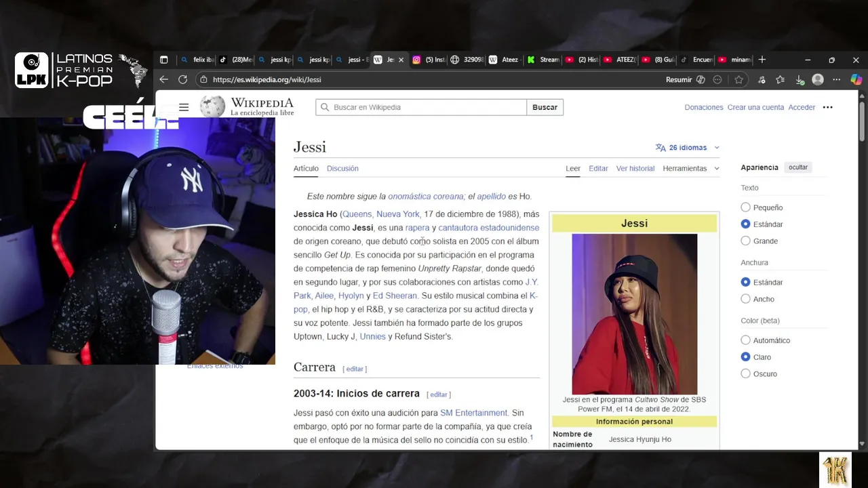Open the cantautora link
The height and width of the screenshot is (488, 868).
point(458,228)
